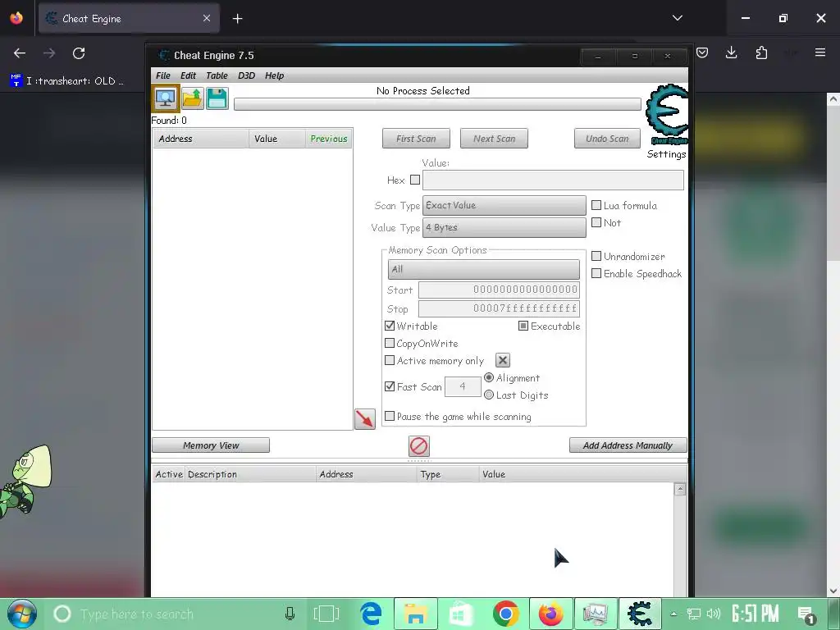Click the scan progress bar

(x=437, y=104)
